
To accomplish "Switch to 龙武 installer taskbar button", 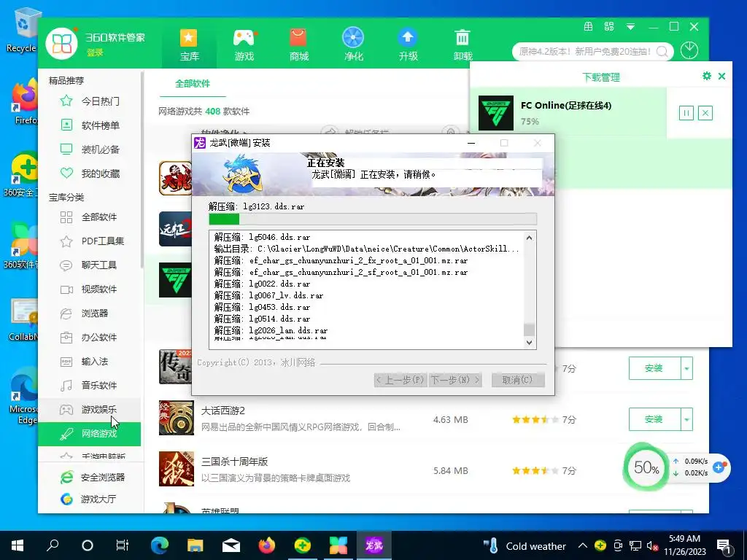I will (x=374, y=545).
